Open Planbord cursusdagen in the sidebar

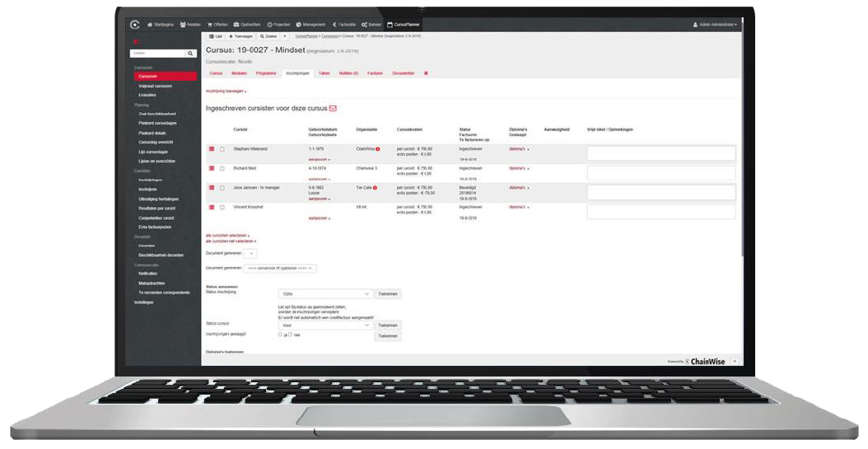coord(158,124)
